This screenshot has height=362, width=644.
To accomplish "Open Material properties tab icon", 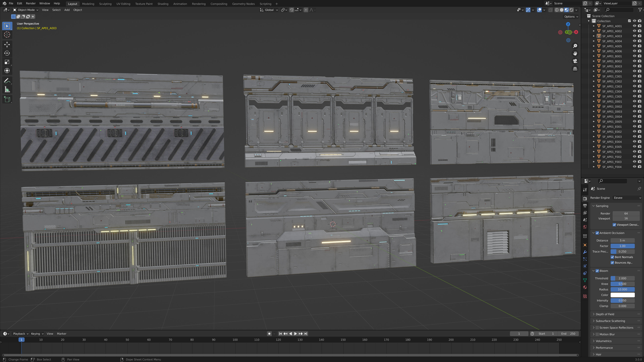I will coord(585,287).
